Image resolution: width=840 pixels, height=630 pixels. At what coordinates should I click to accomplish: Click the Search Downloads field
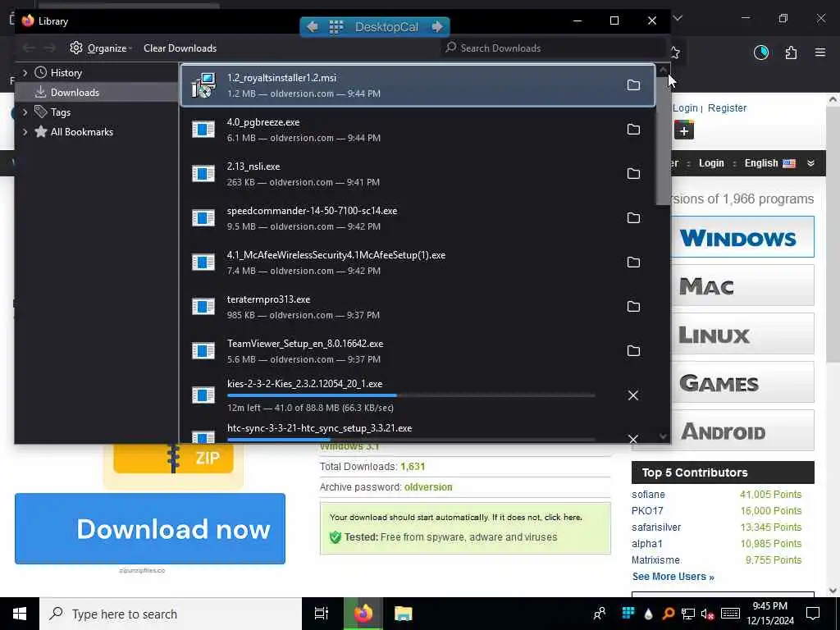coord(554,48)
